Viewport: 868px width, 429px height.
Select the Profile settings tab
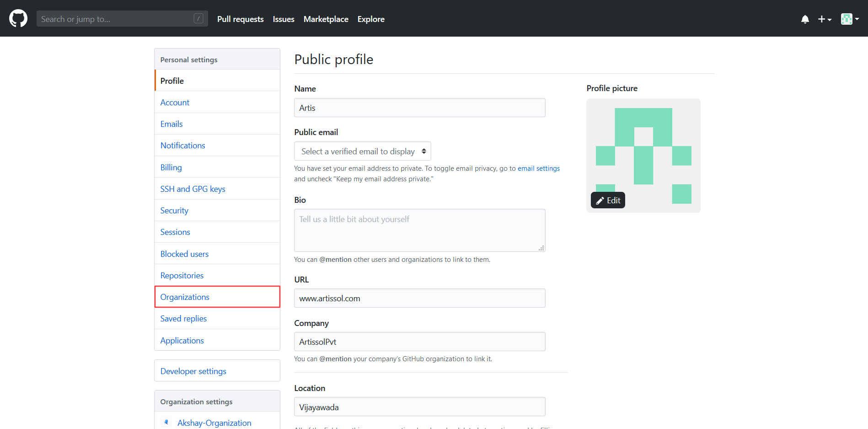coord(217,81)
